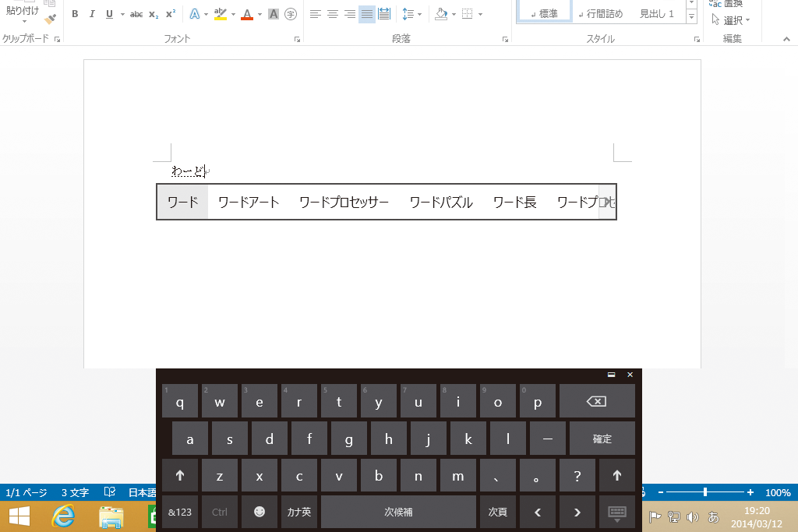
Task: Toggle underline formatting
Action: point(109,14)
